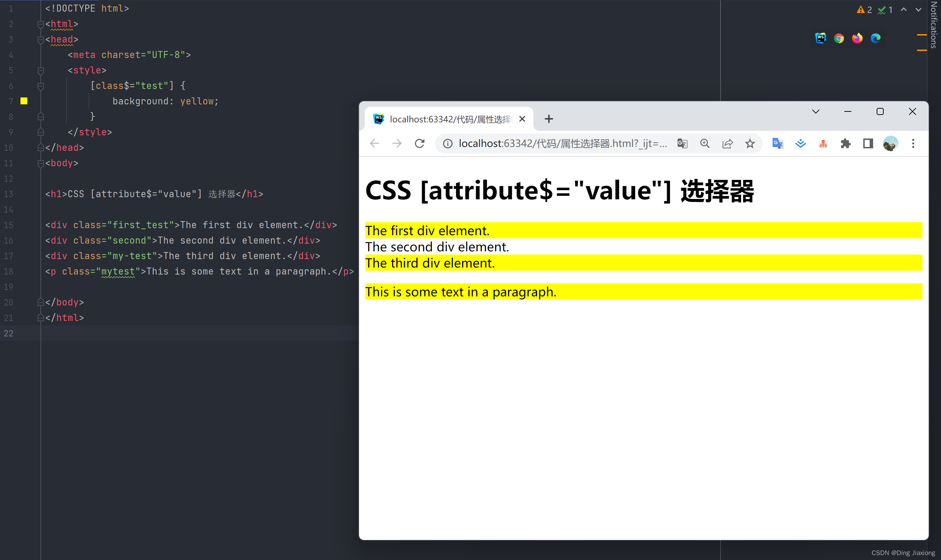The image size is (941, 560).
Task: Click 'my-test' class value on line 17
Action: [132, 256]
